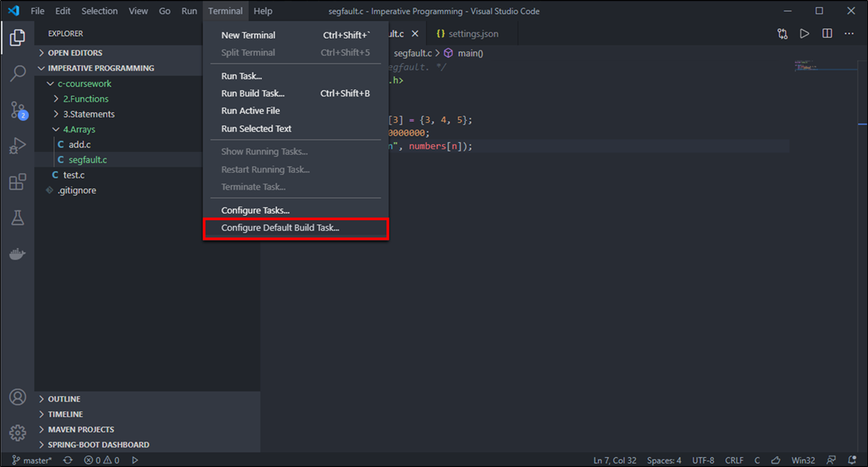Close the segfault.c editor tab
Viewport: 868px width, 467px height.
415,33
